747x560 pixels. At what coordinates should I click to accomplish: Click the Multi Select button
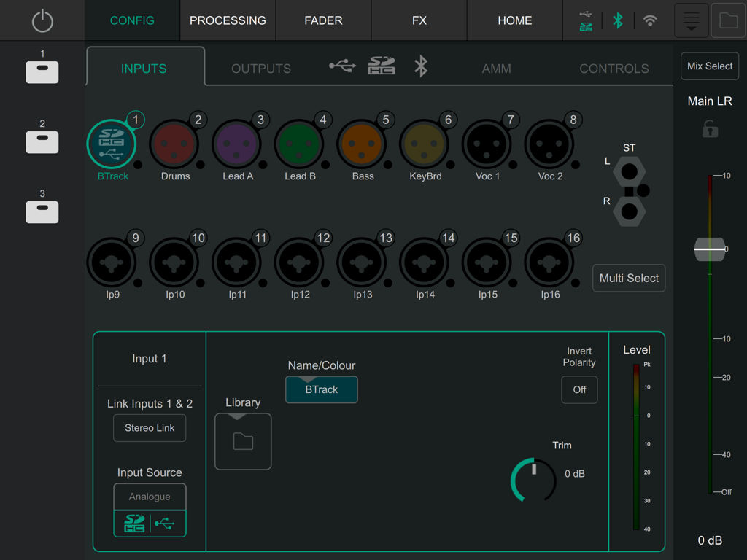(x=629, y=278)
